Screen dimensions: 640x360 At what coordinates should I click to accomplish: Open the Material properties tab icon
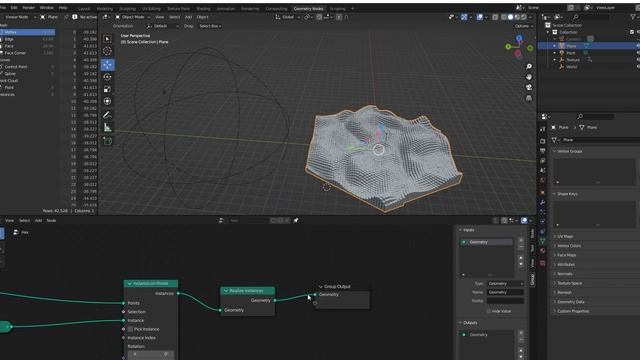[542, 251]
